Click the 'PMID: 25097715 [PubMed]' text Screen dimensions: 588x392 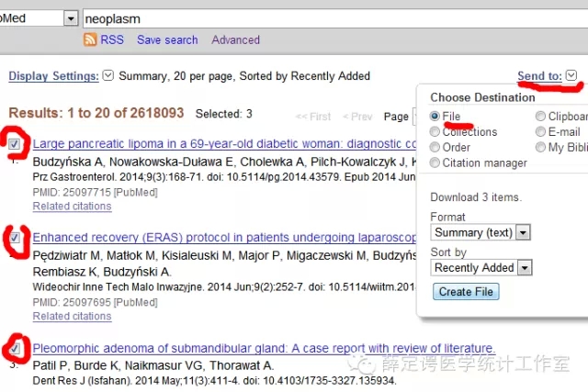tap(95, 192)
